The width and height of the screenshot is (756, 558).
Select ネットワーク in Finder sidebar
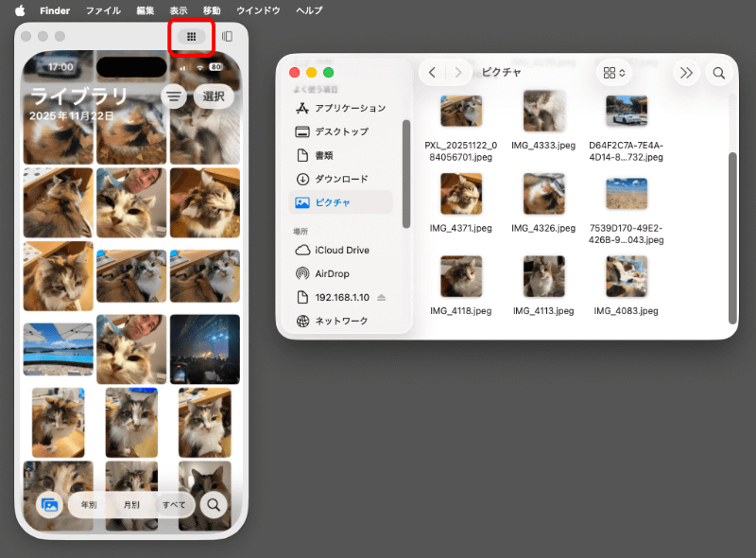pos(341,321)
